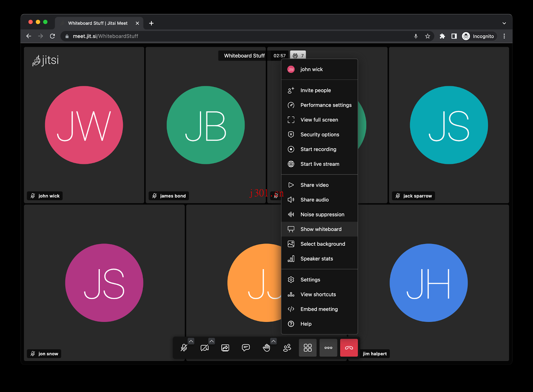Mute the microphone from the toolbar
Screen dimensions: 533x392
pyautogui.click(x=184, y=348)
